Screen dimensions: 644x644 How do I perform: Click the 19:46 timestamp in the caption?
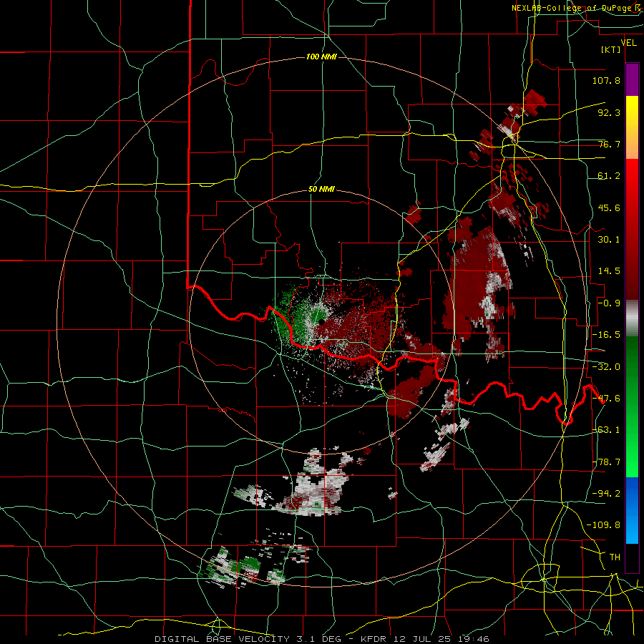point(475,639)
